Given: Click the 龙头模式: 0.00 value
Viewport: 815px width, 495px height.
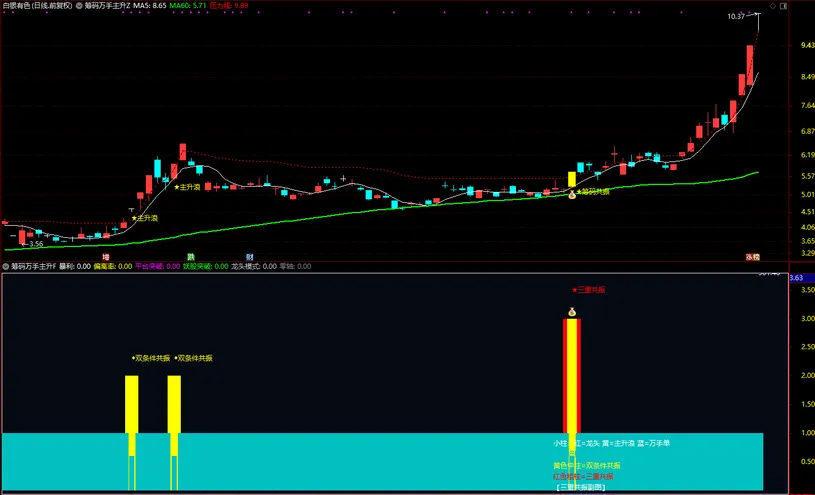Looking at the screenshot, I should [254, 266].
